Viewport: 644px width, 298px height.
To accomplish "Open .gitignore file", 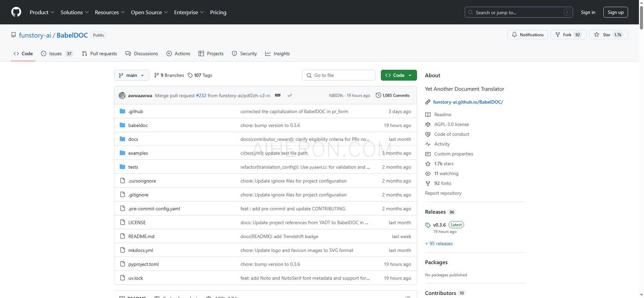I will [138, 195].
